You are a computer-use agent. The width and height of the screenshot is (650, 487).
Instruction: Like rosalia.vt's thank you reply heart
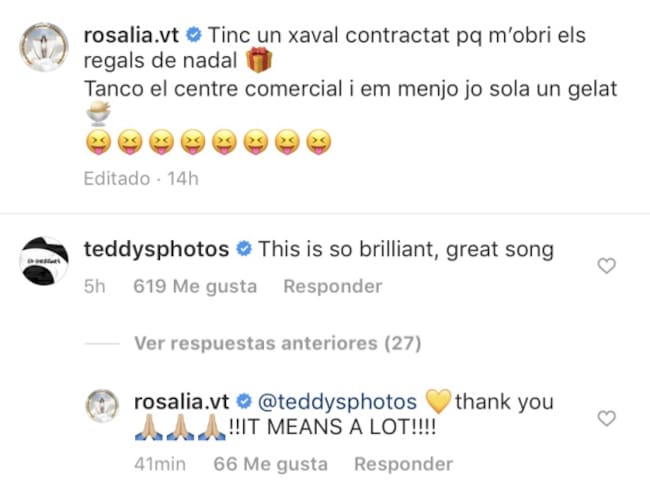[x=606, y=419]
